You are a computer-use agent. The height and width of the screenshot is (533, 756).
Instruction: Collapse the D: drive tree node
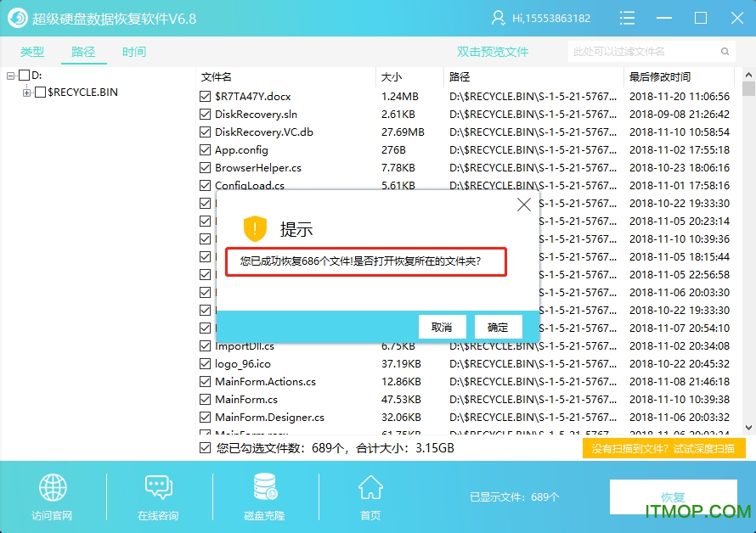click(8, 76)
